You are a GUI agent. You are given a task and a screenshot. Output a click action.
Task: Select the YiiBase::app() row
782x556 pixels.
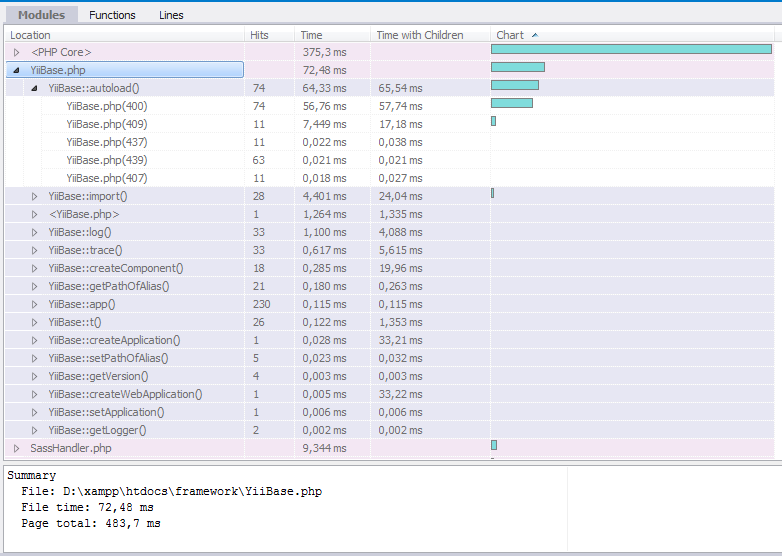pos(82,304)
